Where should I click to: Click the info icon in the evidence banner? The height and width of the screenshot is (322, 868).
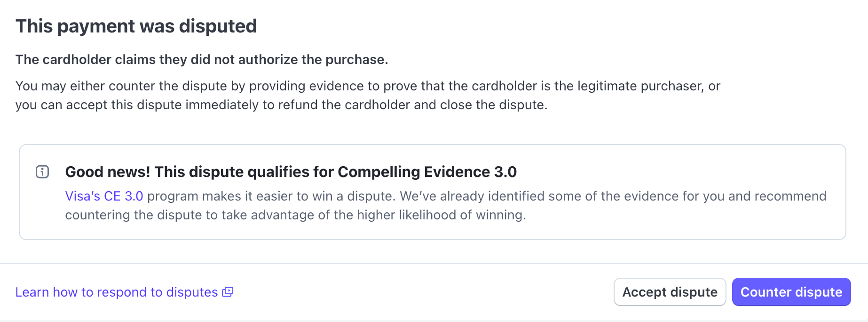tap(42, 172)
